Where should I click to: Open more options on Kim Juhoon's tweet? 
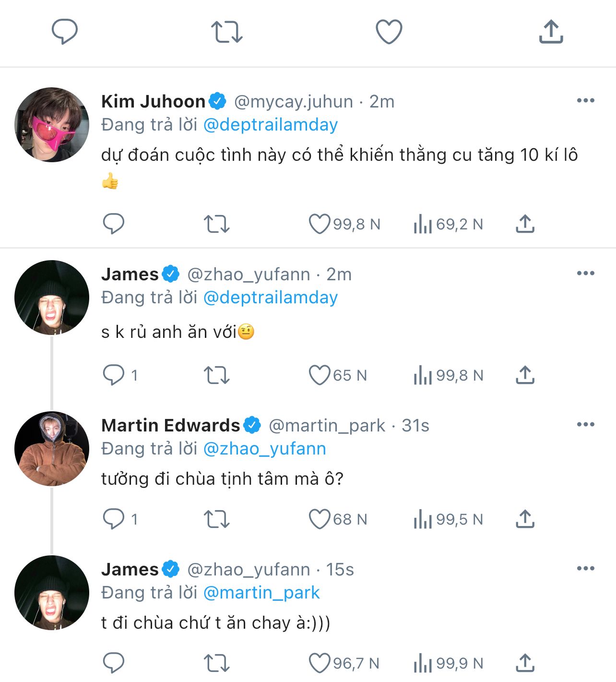click(x=585, y=100)
